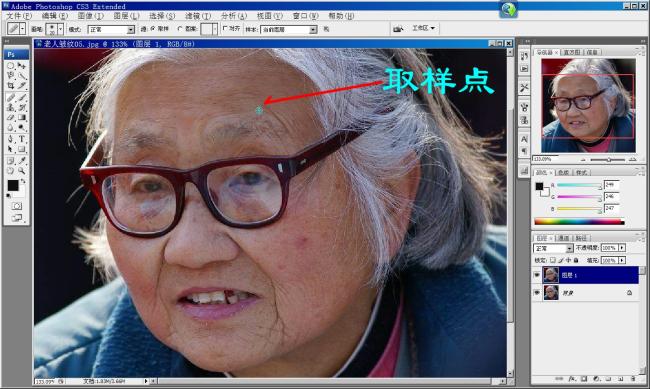Toggle lock transparent pixels in Layers panel

click(x=552, y=260)
